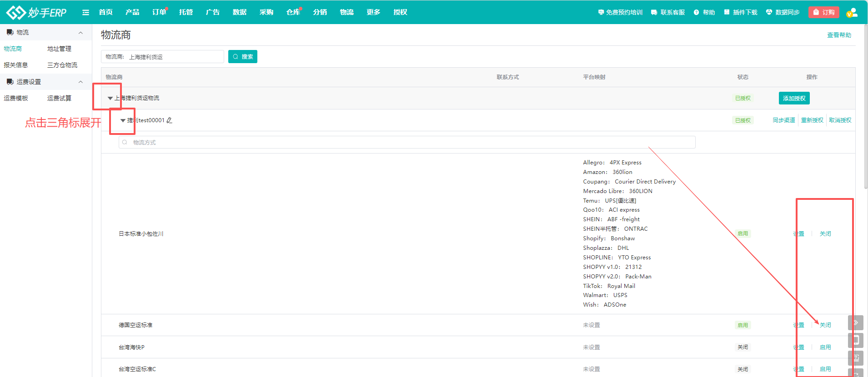Viewport: 868px width, 377px height.
Task: Click the 妙手ERP logo
Action: [x=36, y=12]
